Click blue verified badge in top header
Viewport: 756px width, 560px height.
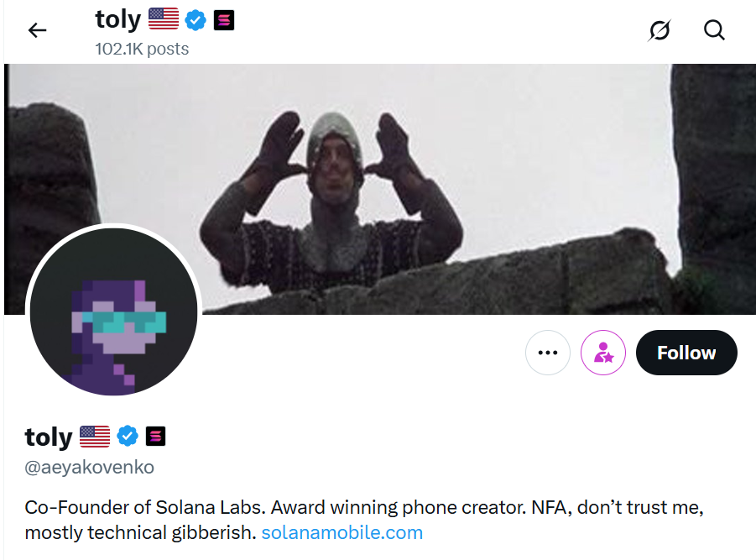pyautogui.click(x=196, y=18)
